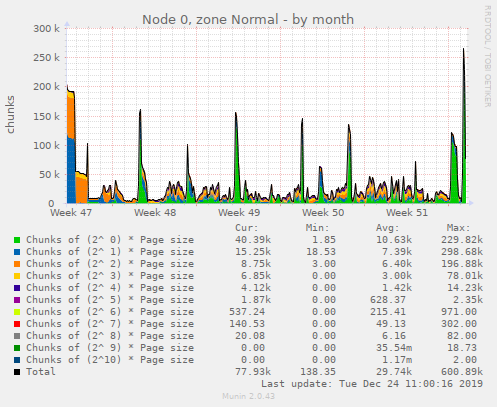The height and width of the screenshot is (407, 497).
Task: Click legend label 'Chunks of (2^ 5) * Page size'
Action: coord(110,300)
